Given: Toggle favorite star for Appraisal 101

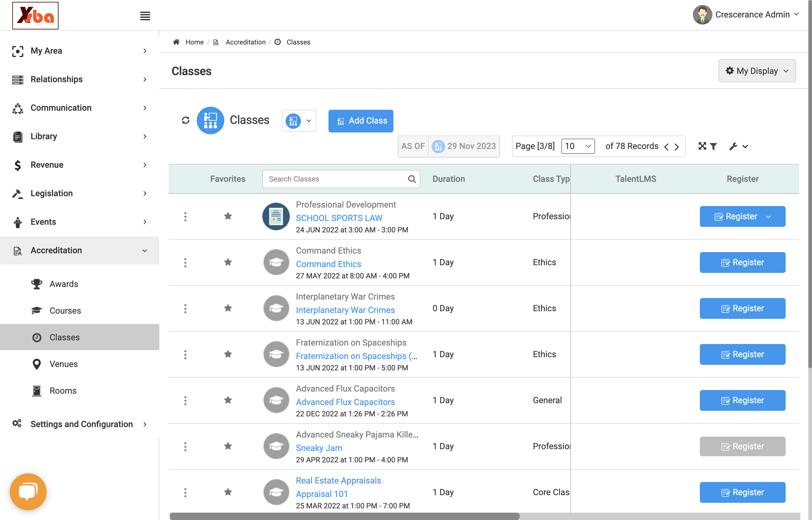Looking at the screenshot, I should click(x=228, y=492).
